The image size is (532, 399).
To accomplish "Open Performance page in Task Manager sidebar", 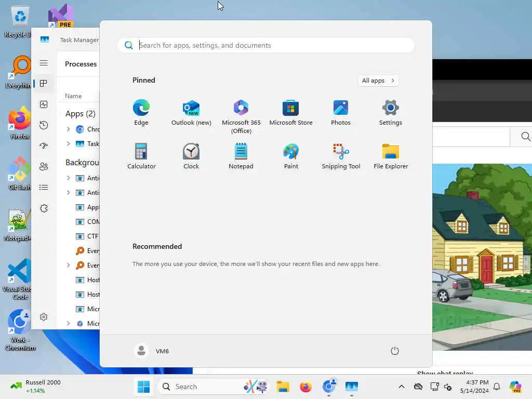I will pos(44,104).
